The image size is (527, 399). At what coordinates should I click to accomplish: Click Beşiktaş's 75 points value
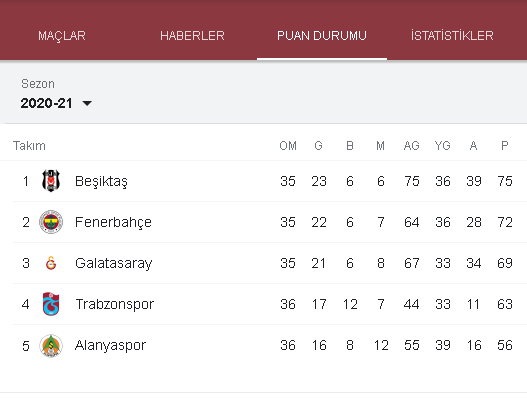(505, 181)
